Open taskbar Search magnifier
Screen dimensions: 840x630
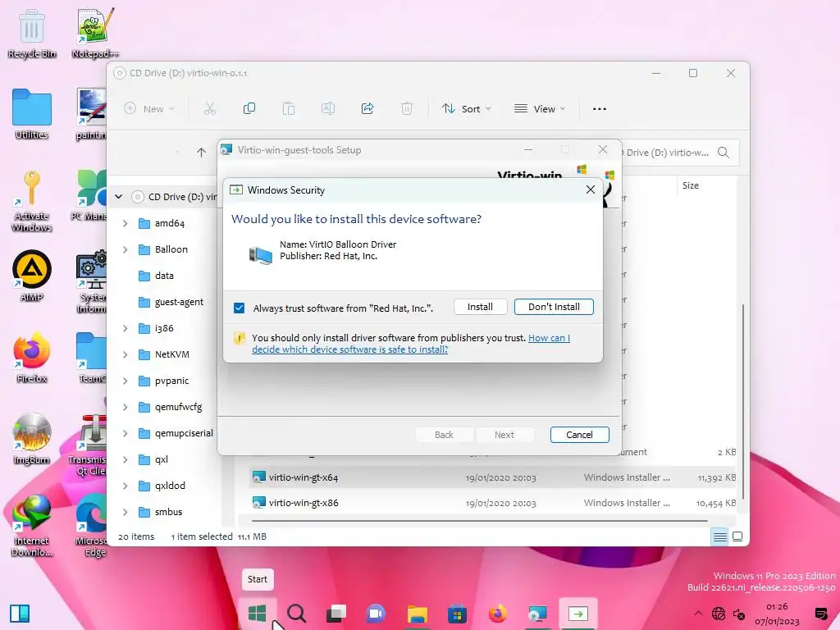pyautogui.click(x=296, y=614)
